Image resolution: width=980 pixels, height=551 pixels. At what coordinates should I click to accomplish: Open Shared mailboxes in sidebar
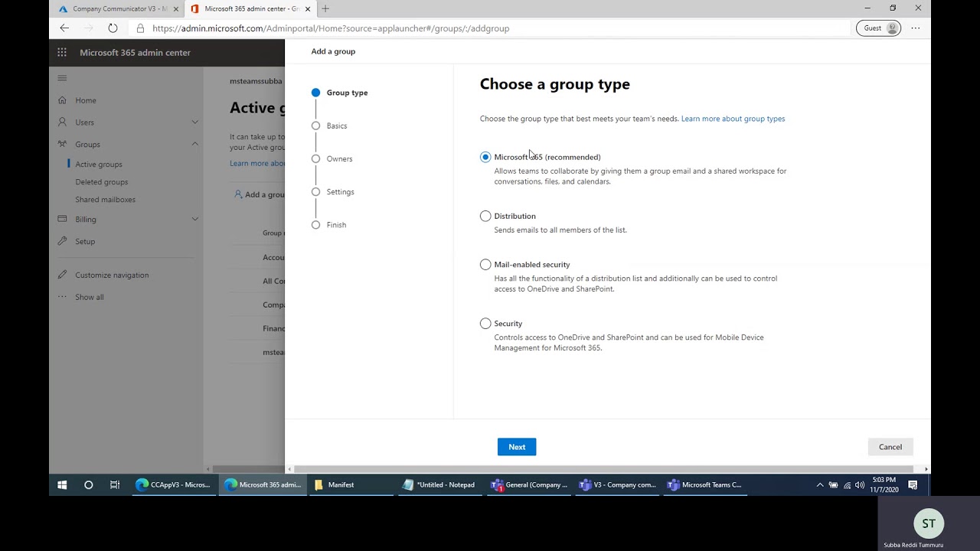pos(106,200)
